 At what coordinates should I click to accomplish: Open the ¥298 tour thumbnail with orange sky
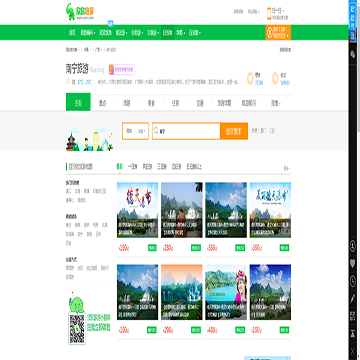coord(182,292)
